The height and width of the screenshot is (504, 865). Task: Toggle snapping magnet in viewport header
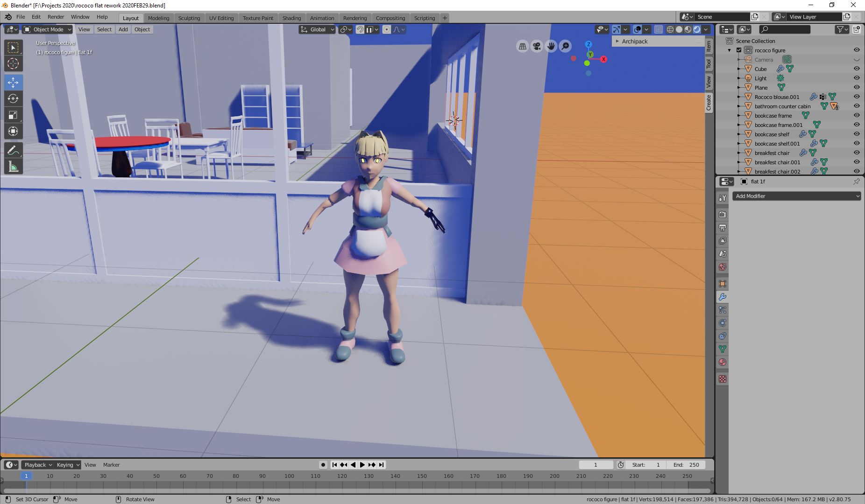point(360,29)
